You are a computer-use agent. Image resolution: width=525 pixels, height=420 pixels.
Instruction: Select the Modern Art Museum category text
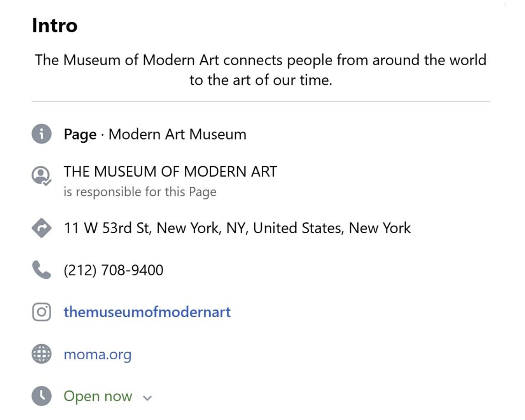point(177,134)
